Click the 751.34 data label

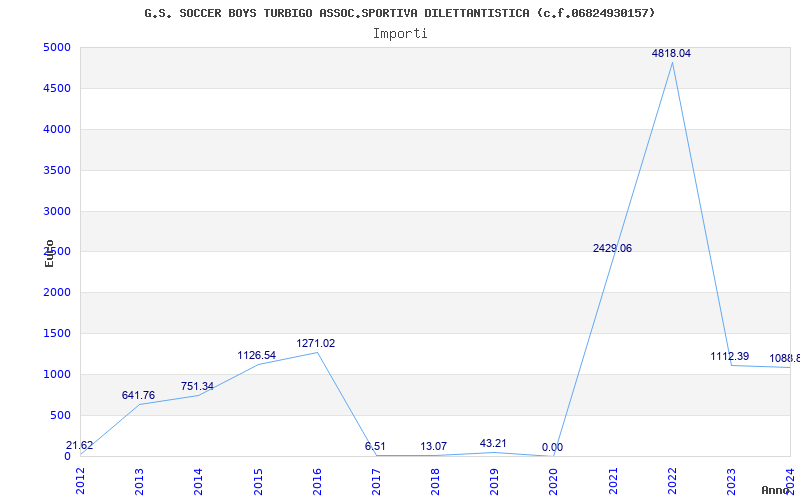[197, 386]
